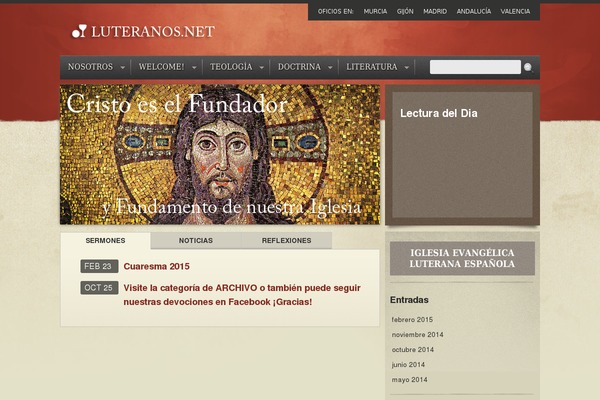The width and height of the screenshot is (600, 400).
Task: Click the LUTERANOS.NET site title
Action: [153, 31]
